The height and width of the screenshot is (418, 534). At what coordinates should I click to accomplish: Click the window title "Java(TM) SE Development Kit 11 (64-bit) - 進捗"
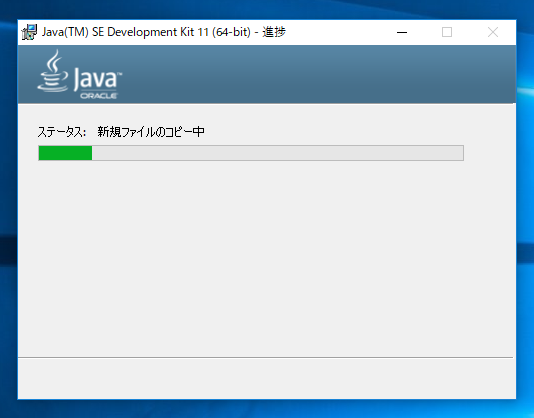(x=164, y=32)
